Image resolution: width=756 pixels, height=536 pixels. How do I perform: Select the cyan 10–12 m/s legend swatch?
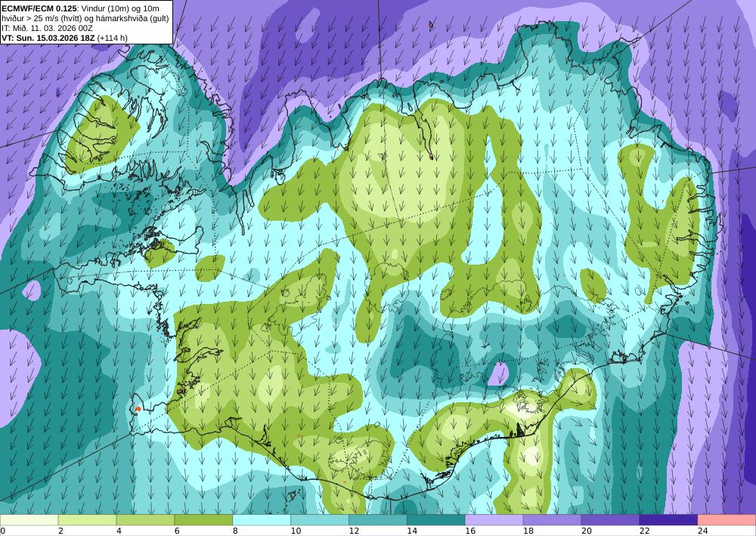320,519
